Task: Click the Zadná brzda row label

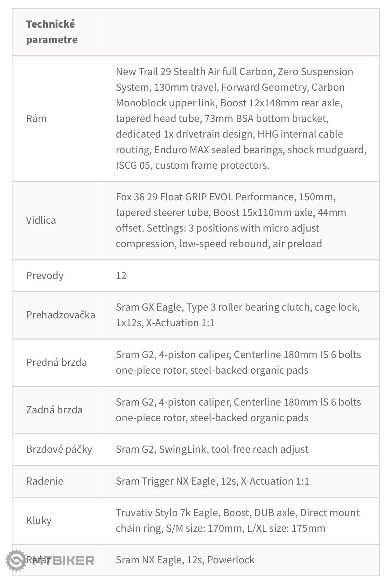Action: (54, 410)
